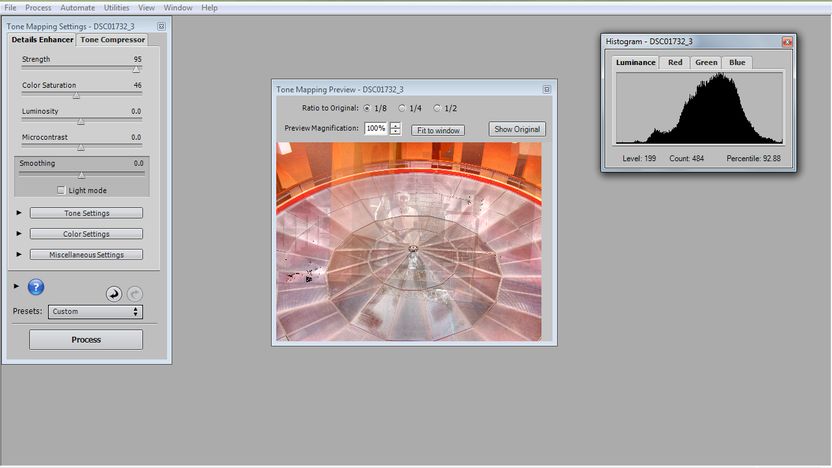Click the luminance histogram graph
This screenshot has width=832, height=468.
(699, 108)
